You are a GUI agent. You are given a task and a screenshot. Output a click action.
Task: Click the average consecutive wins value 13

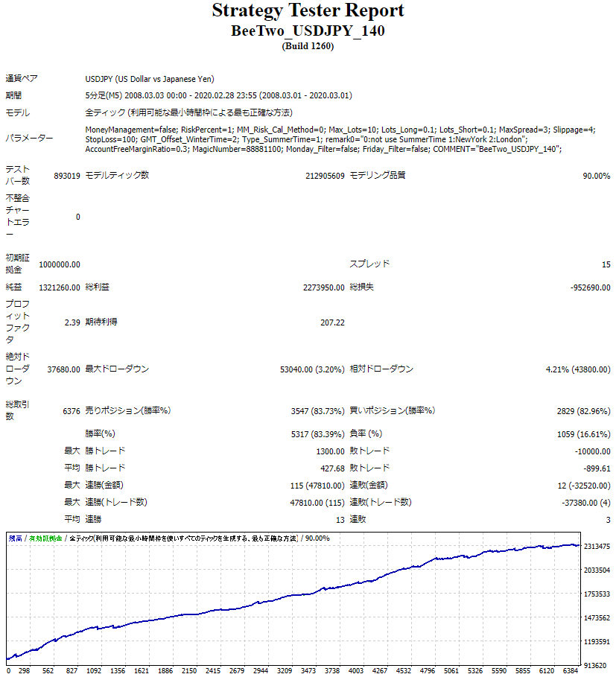click(340, 520)
